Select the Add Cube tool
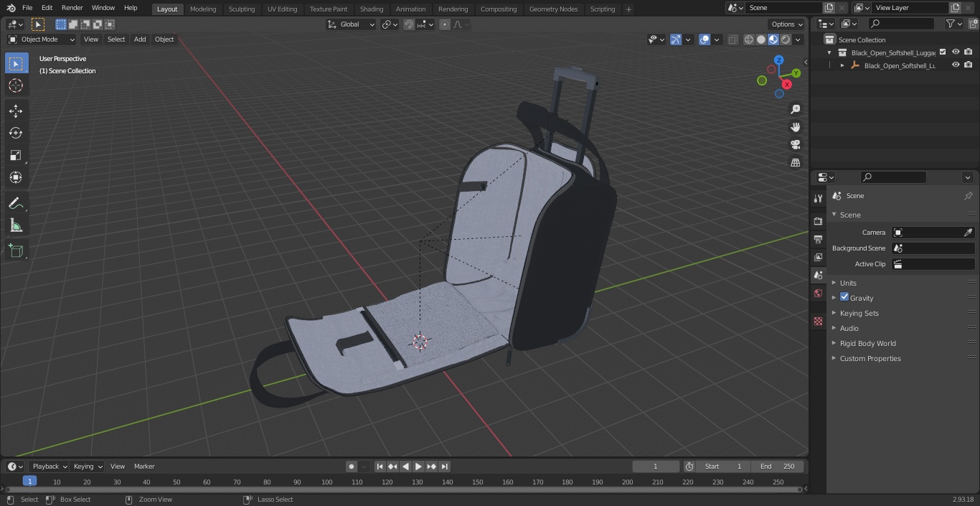980x506 pixels. pos(16,251)
